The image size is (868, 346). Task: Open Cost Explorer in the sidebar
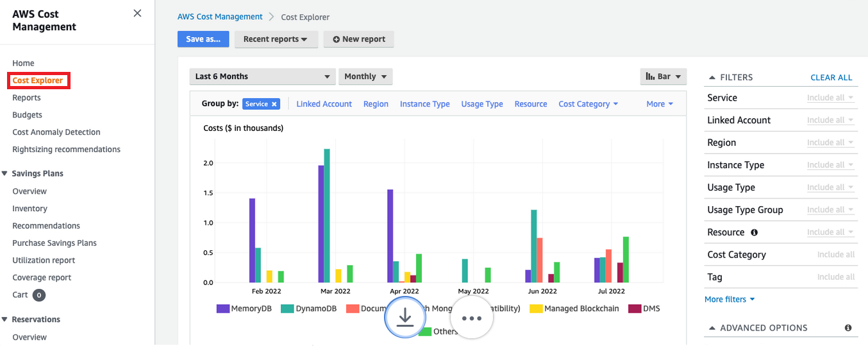(38, 80)
